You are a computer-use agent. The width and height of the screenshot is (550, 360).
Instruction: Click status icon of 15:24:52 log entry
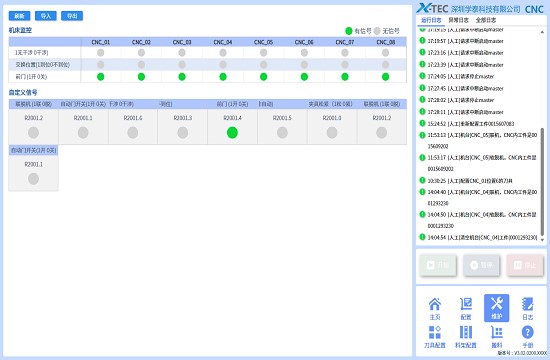point(422,123)
